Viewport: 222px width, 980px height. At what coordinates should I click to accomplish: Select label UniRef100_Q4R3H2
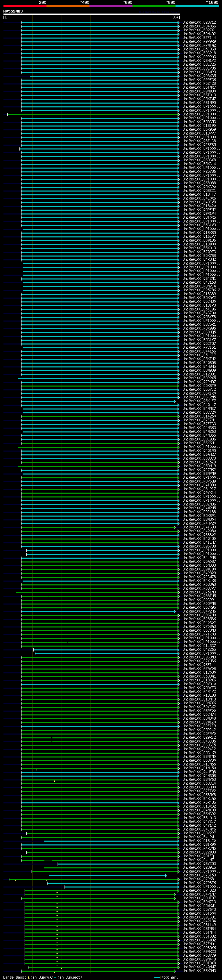click(x=199, y=259)
